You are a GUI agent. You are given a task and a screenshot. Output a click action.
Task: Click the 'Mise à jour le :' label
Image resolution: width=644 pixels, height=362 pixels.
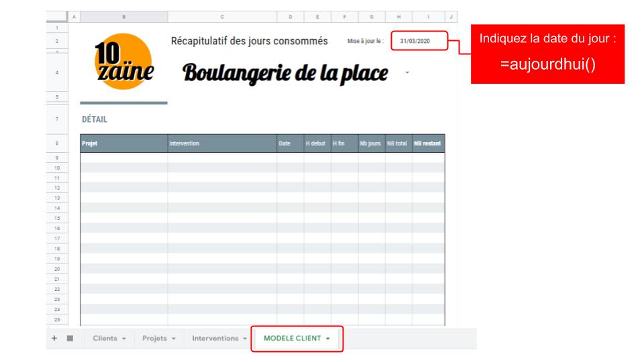(x=366, y=41)
